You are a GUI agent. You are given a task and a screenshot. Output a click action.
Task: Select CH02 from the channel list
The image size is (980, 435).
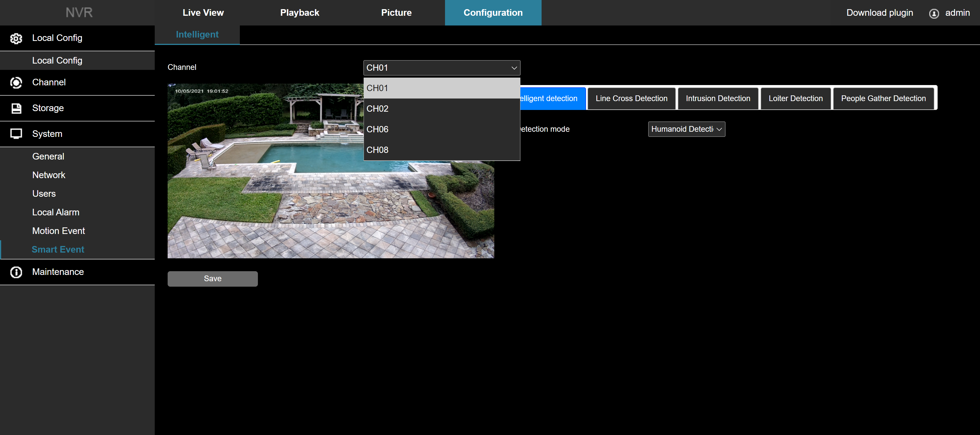point(441,109)
